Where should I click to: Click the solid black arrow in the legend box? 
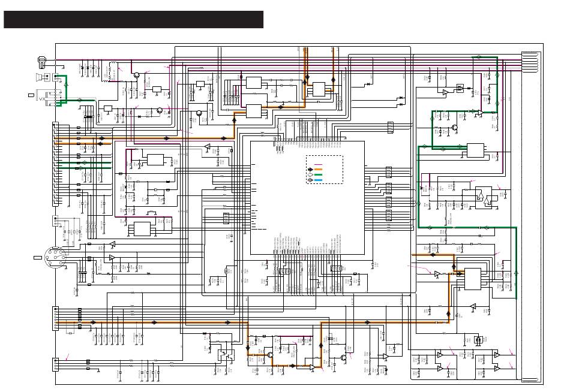(310, 170)
